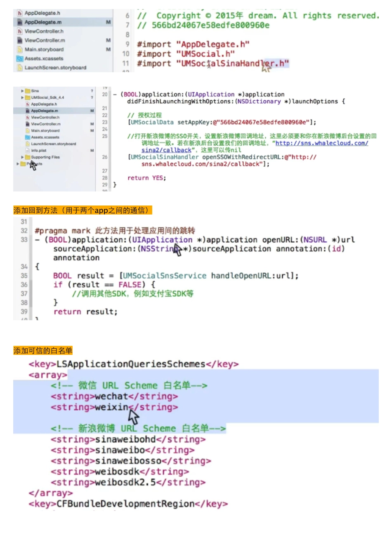Expand UMSocial_Sdk_4.4 group disclosure triangle
This screenshot has height=555, width=392.
[22, 97]
